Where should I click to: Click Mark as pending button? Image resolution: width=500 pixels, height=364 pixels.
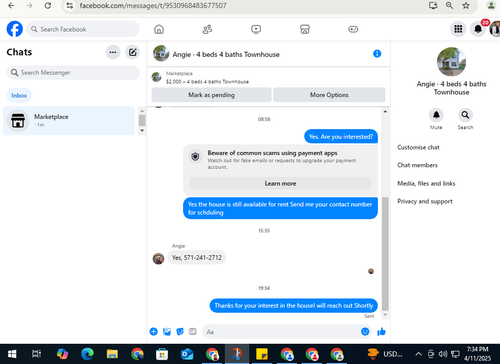211,95
